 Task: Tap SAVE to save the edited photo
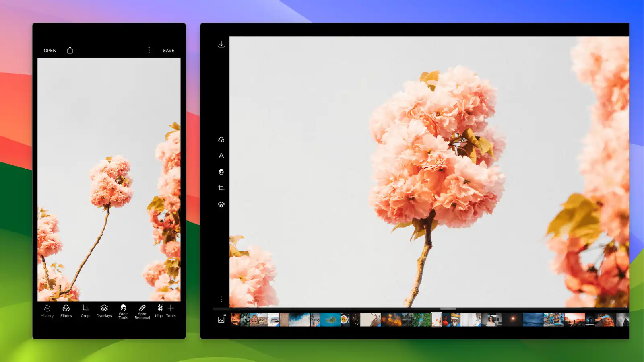click(x=168, y=50)
